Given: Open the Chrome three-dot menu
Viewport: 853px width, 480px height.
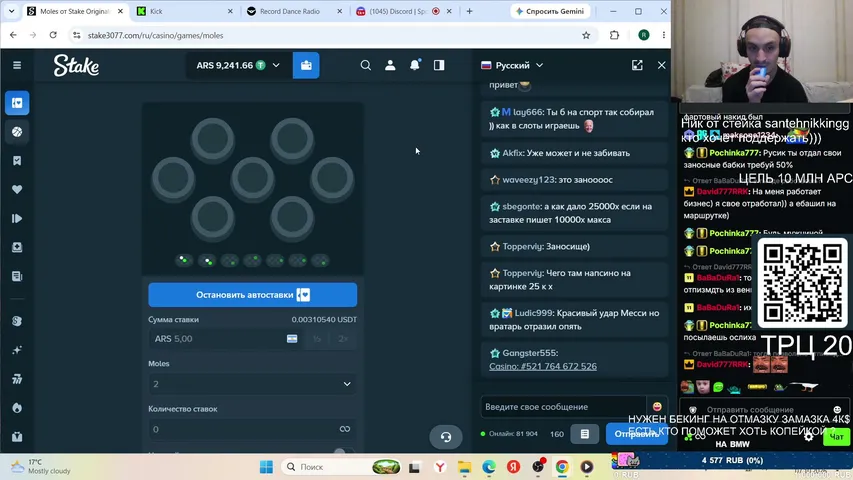Looking at the screenshot, I should tap(664, 35).
